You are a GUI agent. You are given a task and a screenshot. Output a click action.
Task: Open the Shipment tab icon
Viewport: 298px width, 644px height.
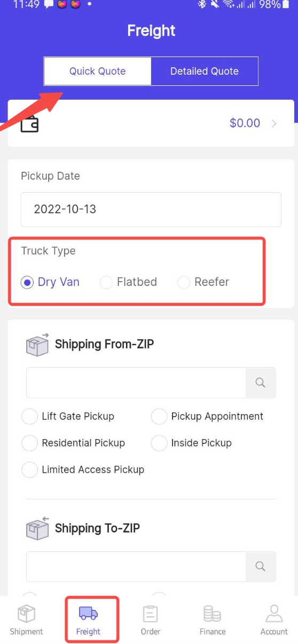point(26,614)
